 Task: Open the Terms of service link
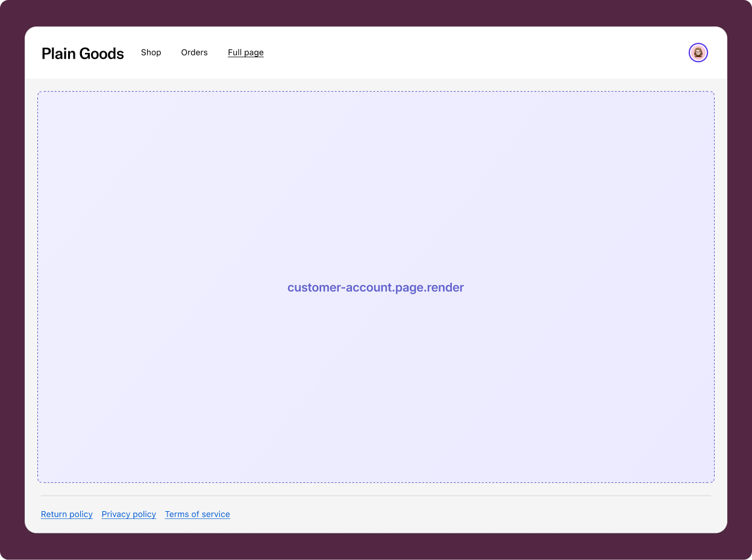pos(198,514)
